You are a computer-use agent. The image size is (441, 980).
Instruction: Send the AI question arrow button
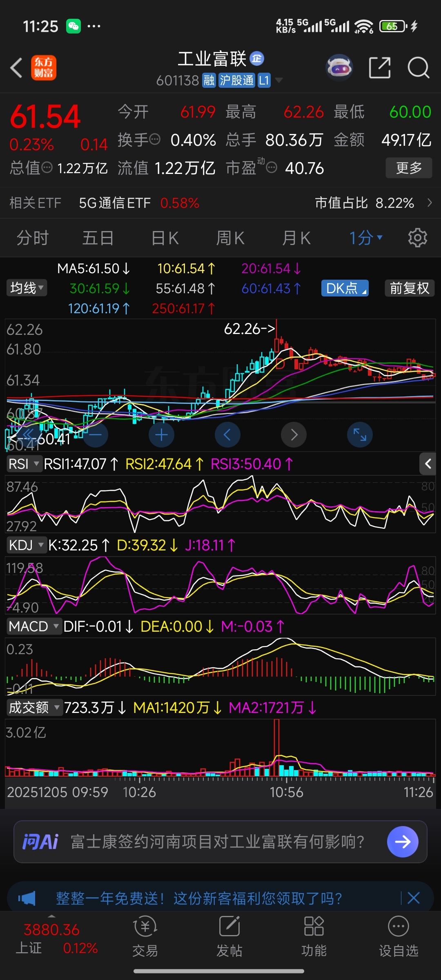[x=403, y=842]
